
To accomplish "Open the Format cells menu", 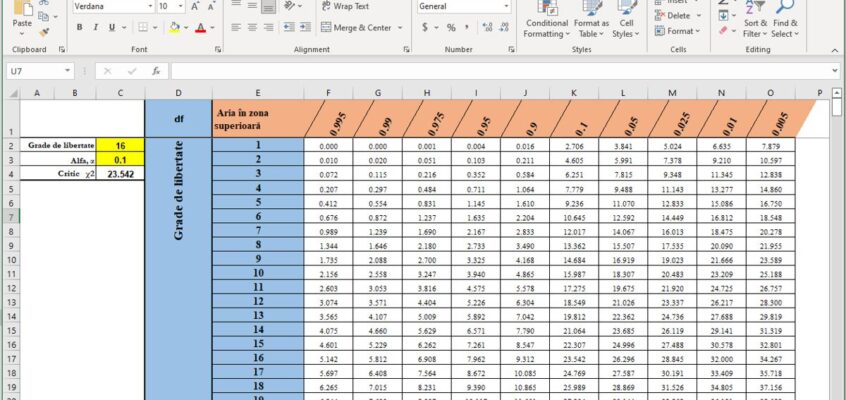I will pos(677,31).
